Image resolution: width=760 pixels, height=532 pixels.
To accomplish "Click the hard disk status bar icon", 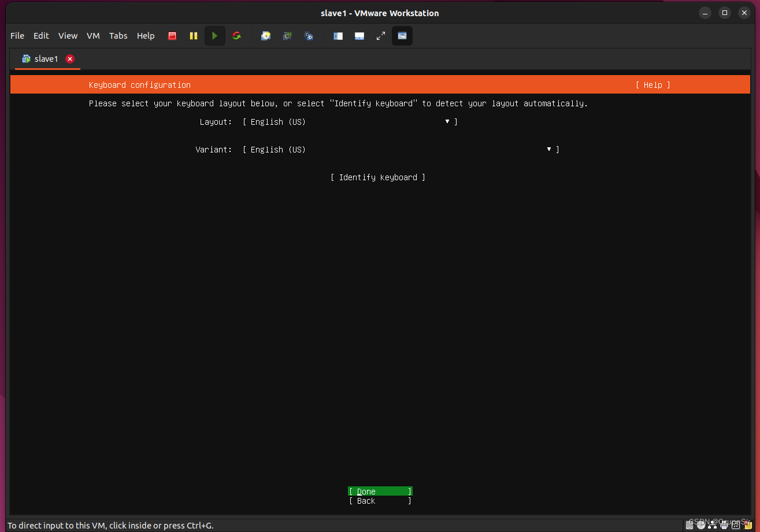I will (689, 525).
